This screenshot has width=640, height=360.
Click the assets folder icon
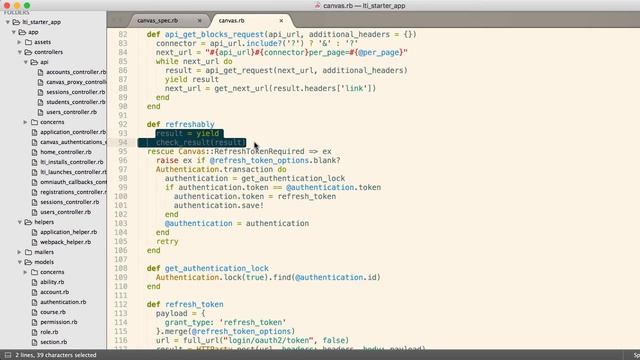coord(28,42)
